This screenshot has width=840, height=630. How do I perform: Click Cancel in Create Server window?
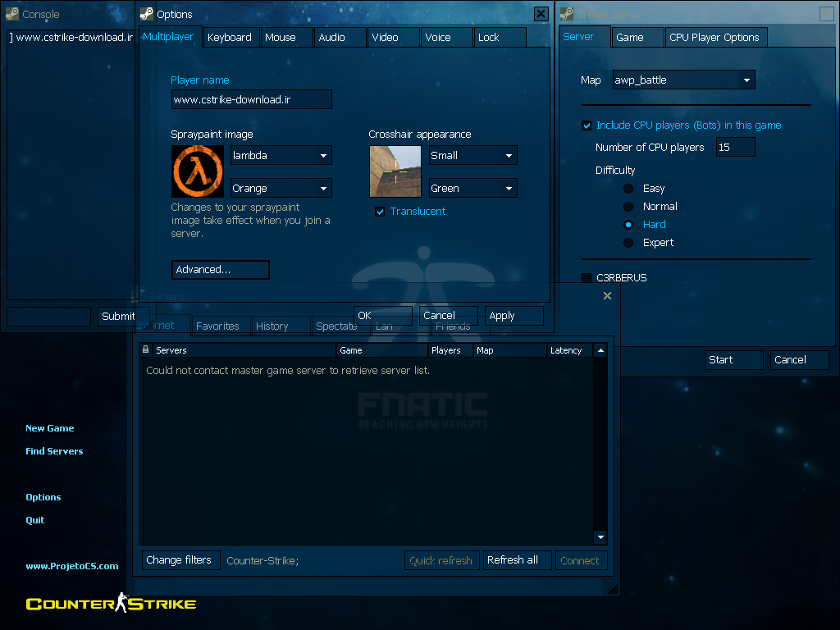point(800,360)
